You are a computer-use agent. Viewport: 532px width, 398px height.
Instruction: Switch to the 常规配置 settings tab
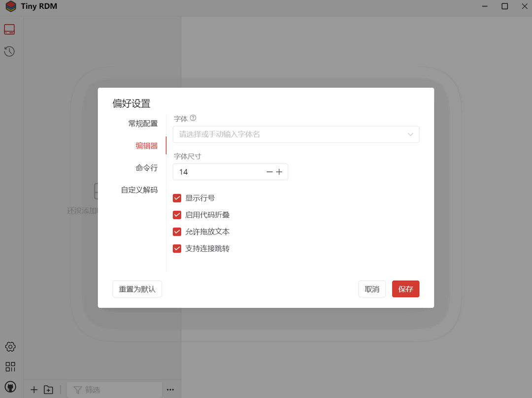click(x=143, y=123)
